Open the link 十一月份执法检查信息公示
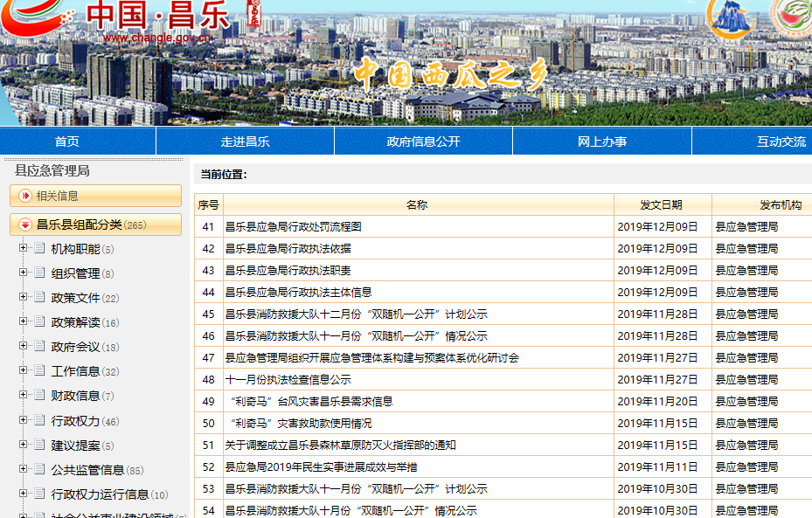The height and width of the screenshot is (518, 812). pyautogui.click(x=288, y=379)
